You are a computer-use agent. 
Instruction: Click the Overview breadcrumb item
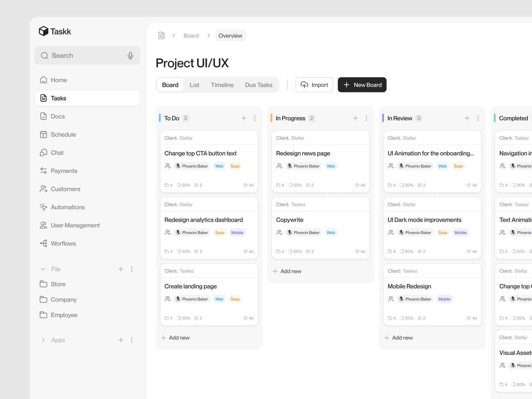point(230,36)
